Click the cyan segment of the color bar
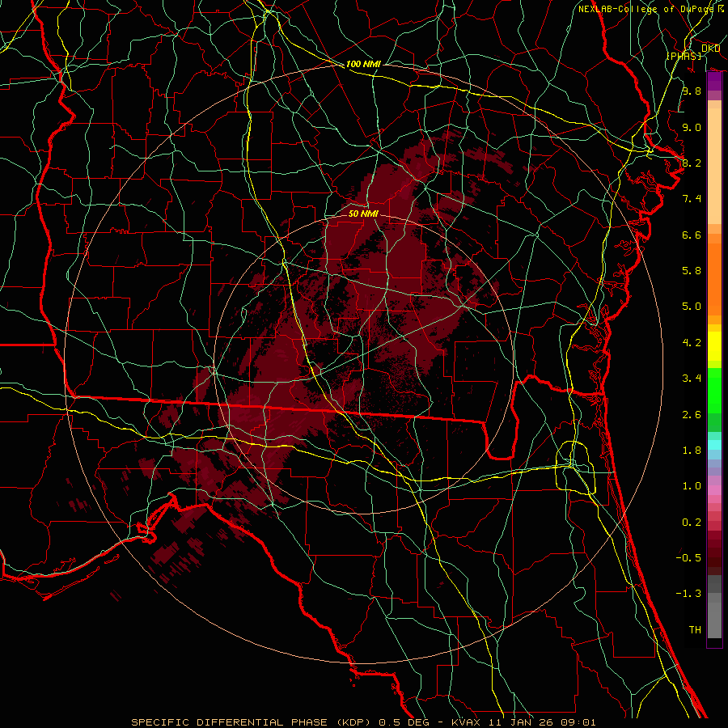Viewport: 728px width, 728px height. tap(714, 445)
